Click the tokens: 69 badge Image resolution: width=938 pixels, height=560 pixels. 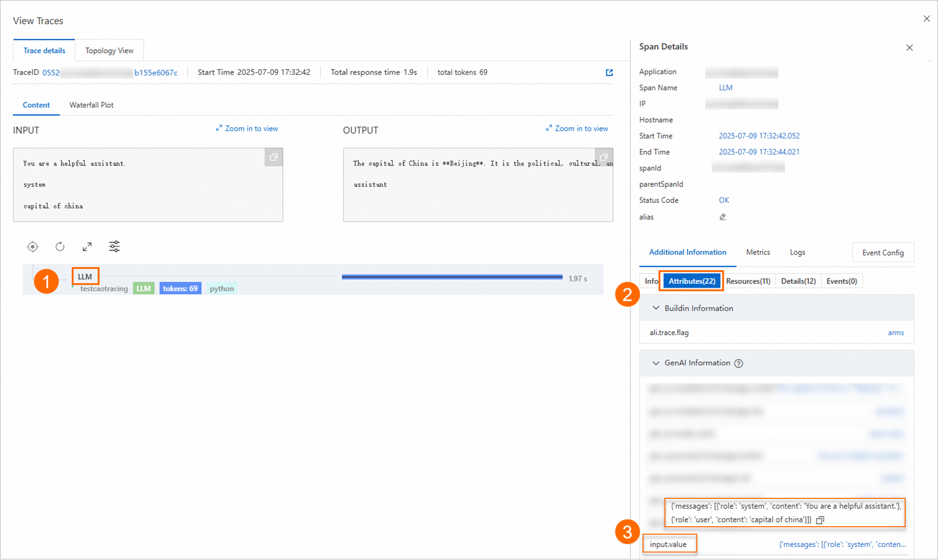coord(180,288)
